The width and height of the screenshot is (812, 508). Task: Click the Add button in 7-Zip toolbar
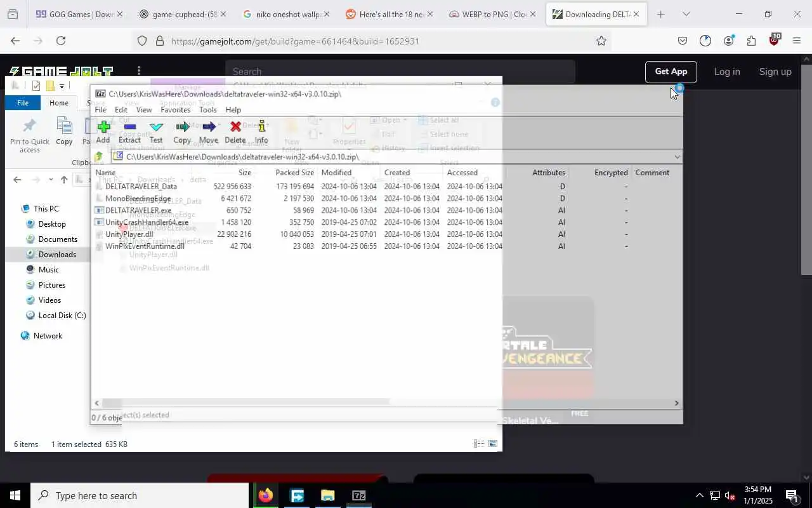click(103, 132)
